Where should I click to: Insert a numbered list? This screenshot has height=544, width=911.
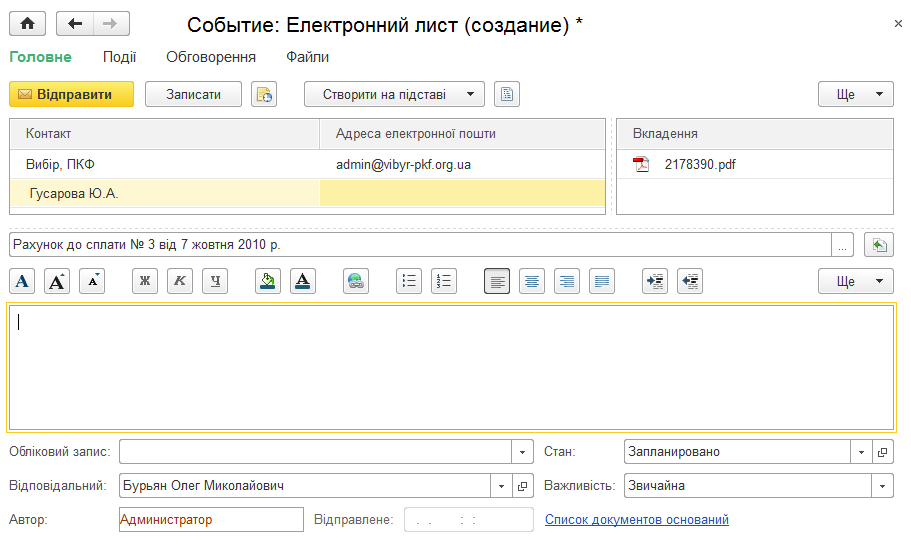(x=444, y=281)
